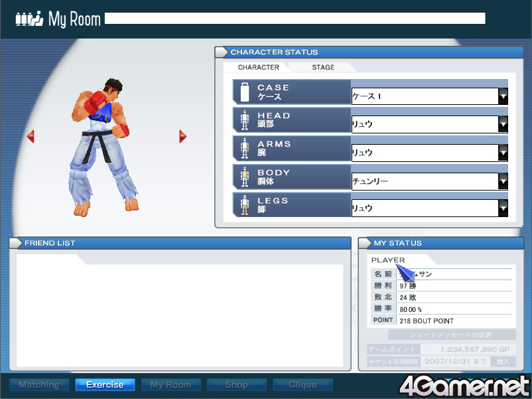Open the HEAD dropdown arrow

[503, 124]
